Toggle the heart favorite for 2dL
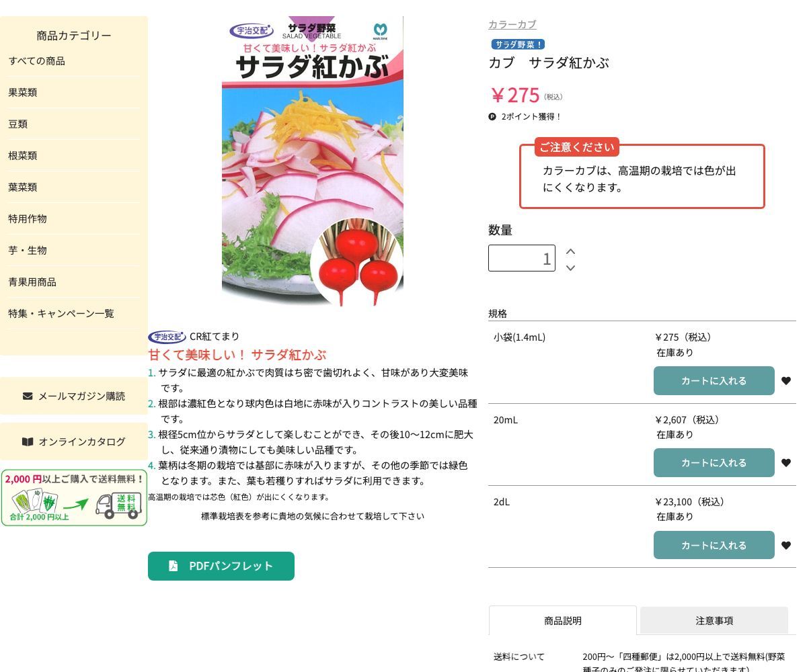 coord(786,545)
